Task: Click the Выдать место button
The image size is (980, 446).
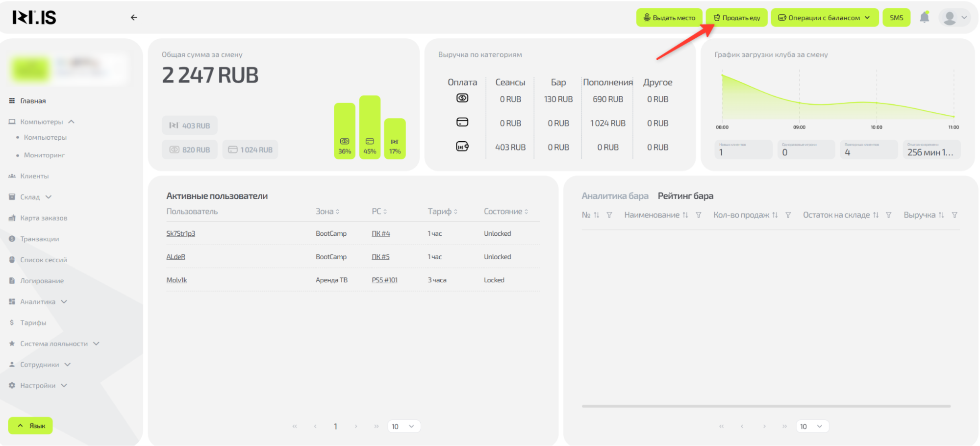Action: [x=669, y=18]
